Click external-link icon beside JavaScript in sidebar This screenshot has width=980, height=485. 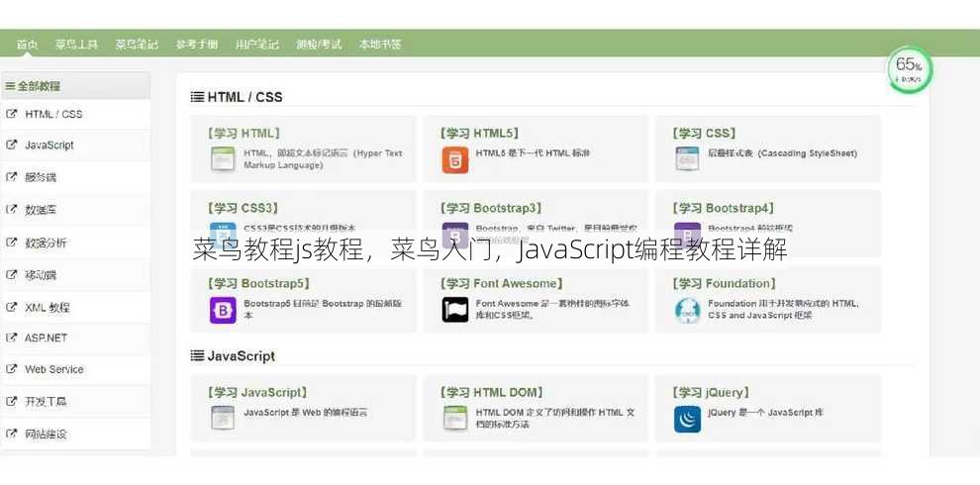pos(11,145)
